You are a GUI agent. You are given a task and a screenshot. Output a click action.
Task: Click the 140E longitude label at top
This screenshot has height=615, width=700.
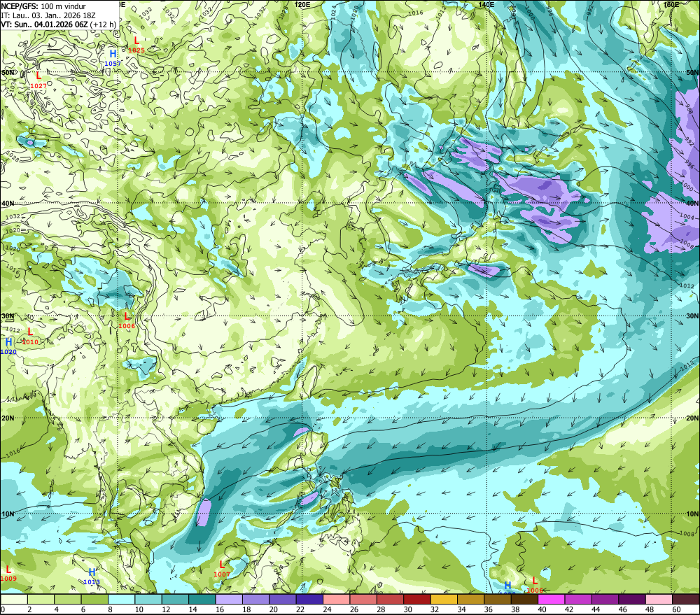tap(486, 4)
